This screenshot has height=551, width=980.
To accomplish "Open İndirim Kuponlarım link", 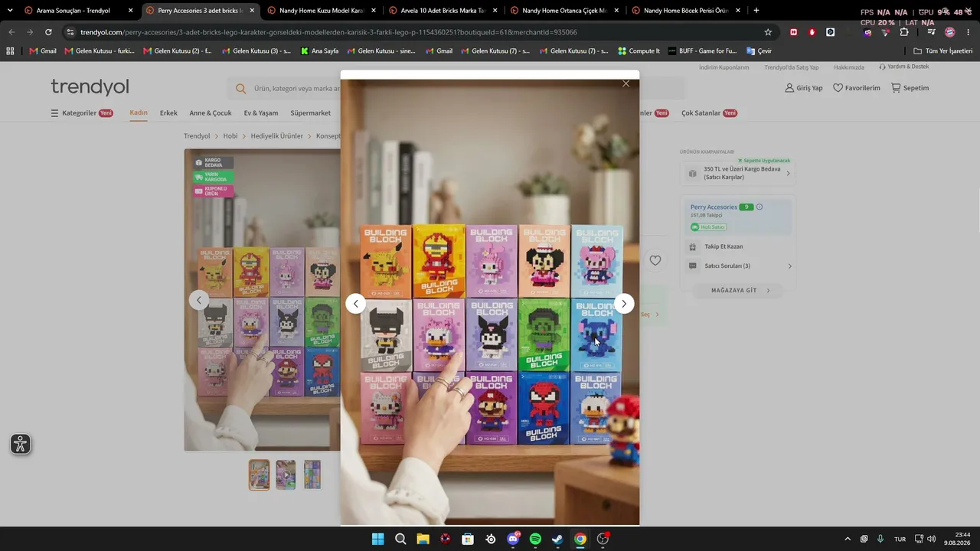I will point(724,67).
